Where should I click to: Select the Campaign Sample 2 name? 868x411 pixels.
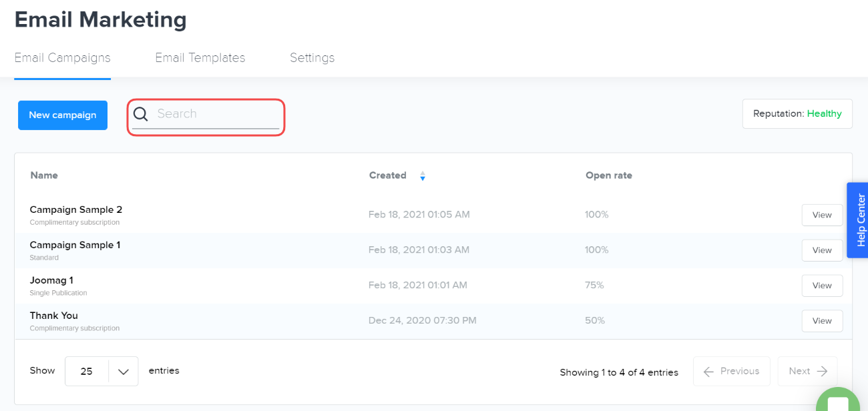75,210
